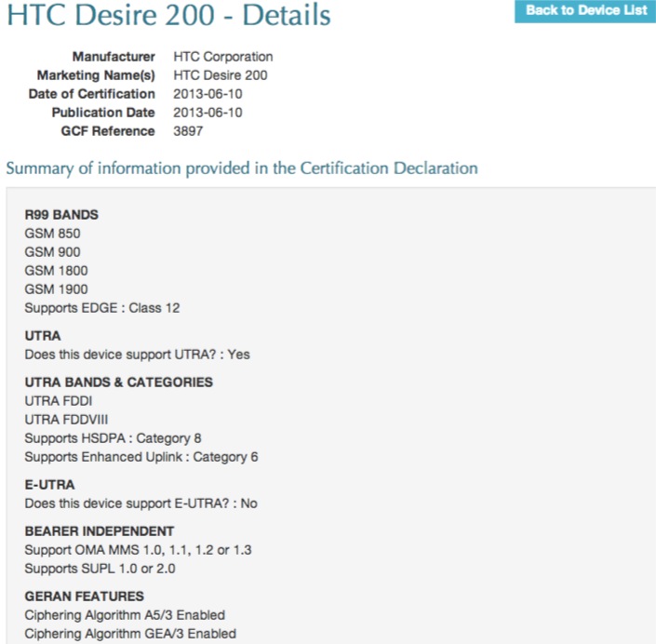Click Ciphering Algorithm GEA/3 Enabled line
This screenshot has width=656, height=644.
pyautogui.click(x=130, y=634)
